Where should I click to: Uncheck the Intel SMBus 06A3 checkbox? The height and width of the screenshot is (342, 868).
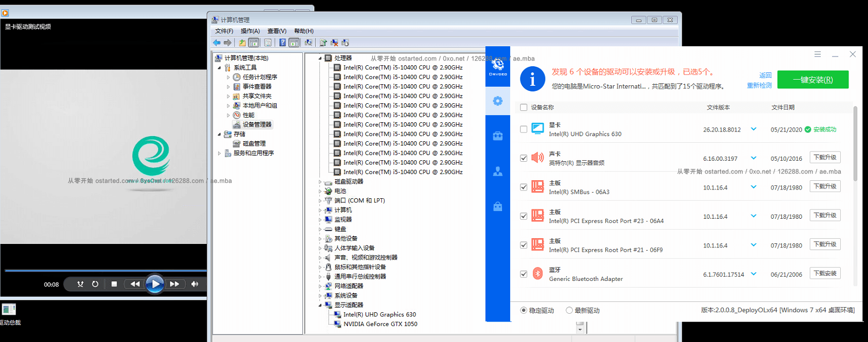click(x=524, y=187)
